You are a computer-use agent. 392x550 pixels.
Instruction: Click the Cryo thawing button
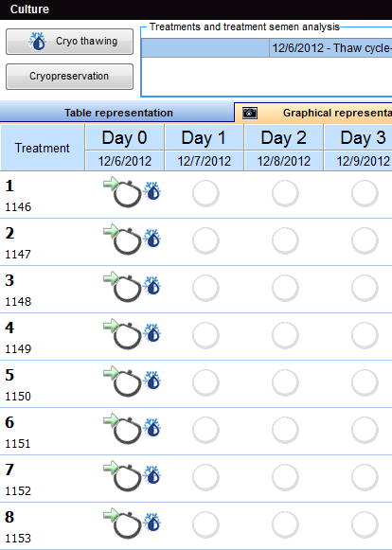[x=69, y=42]
